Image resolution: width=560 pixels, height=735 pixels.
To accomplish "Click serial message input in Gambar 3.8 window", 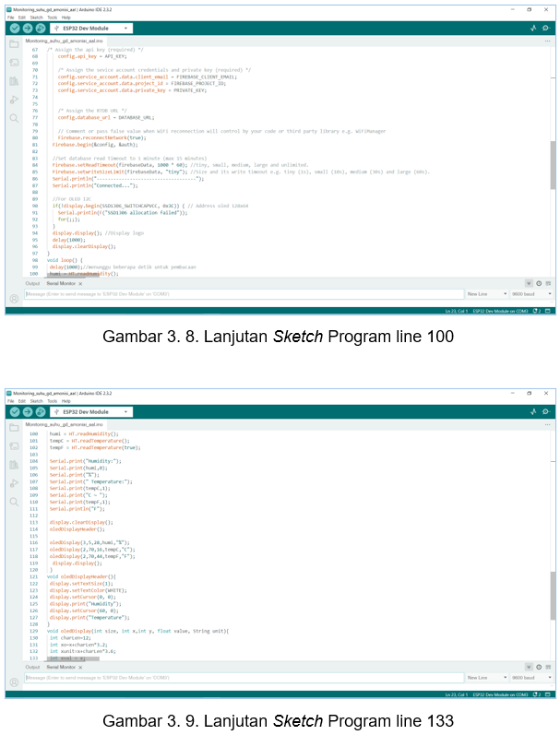I will click(x=244, y=294).
